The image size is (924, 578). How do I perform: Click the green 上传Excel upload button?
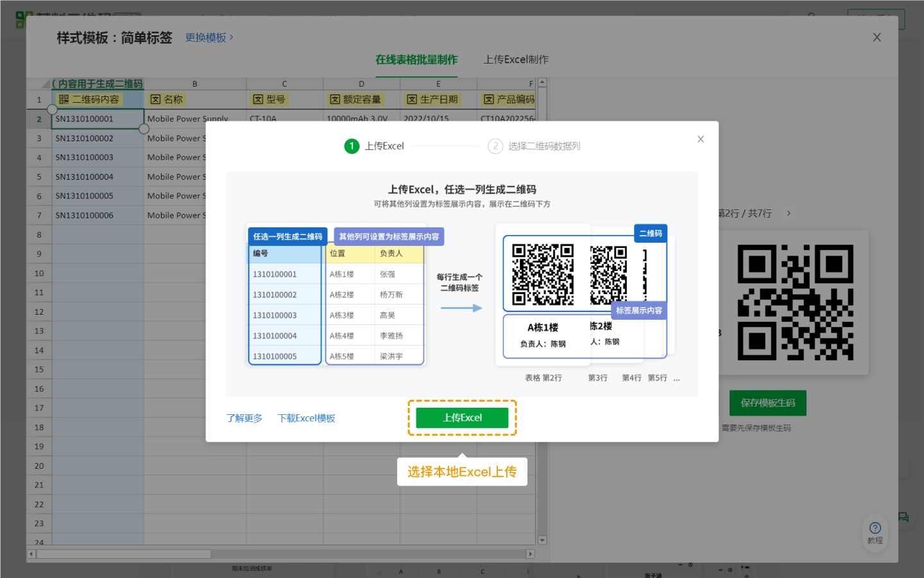pyautogui.click(x=461, y=417)
